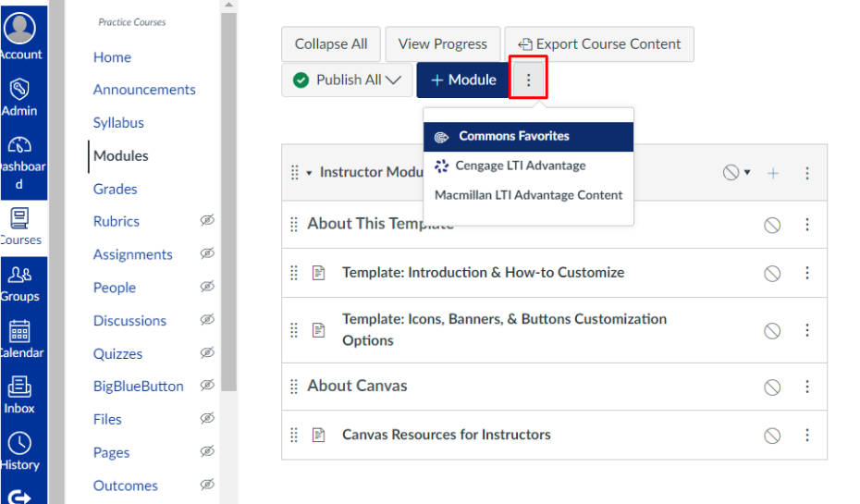Screen dimensions: 860x504
Task: Click hidden-eye icon next to Files
Action: click(x=207, y=418)
